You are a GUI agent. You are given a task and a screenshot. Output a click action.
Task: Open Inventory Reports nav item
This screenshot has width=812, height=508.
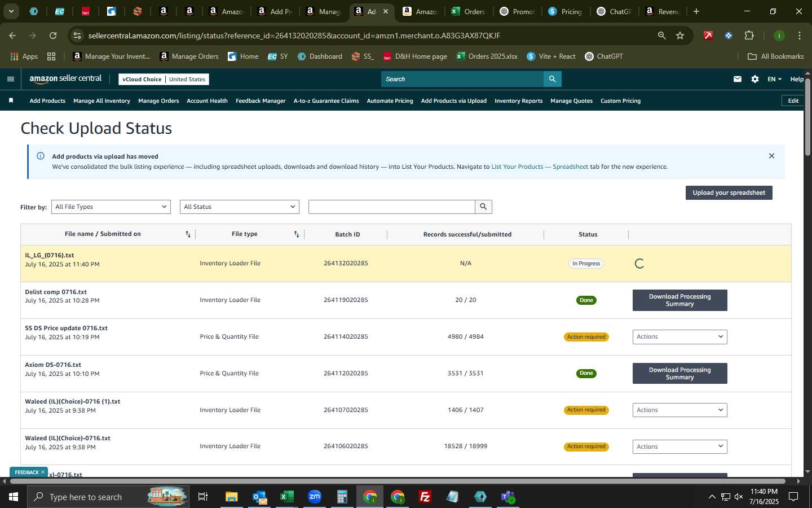(518, 100)
